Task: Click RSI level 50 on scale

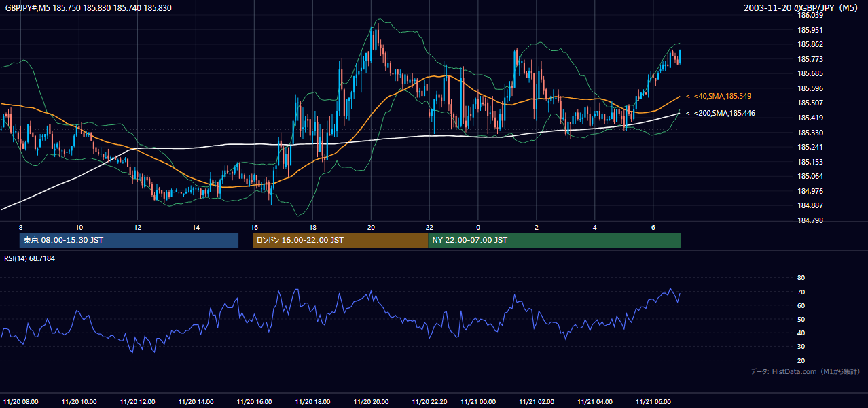Action: [801, 319]
